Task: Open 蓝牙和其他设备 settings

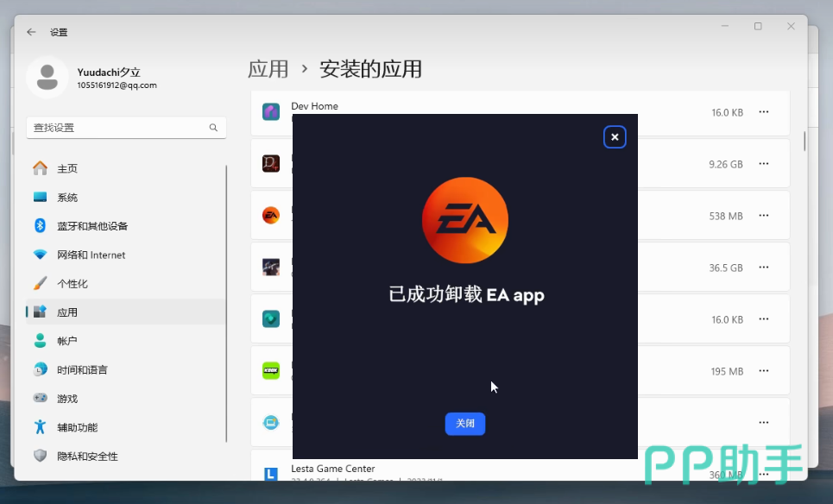Action: point(92,226)
